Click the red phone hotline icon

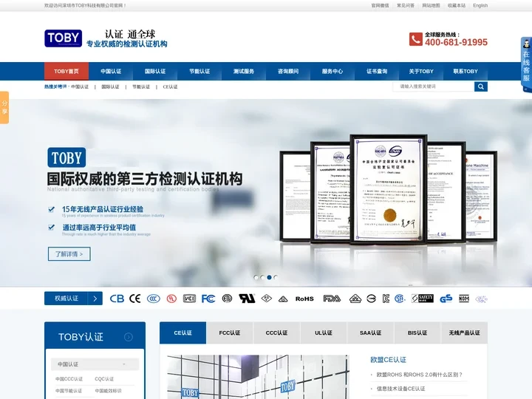pos(415,39)
